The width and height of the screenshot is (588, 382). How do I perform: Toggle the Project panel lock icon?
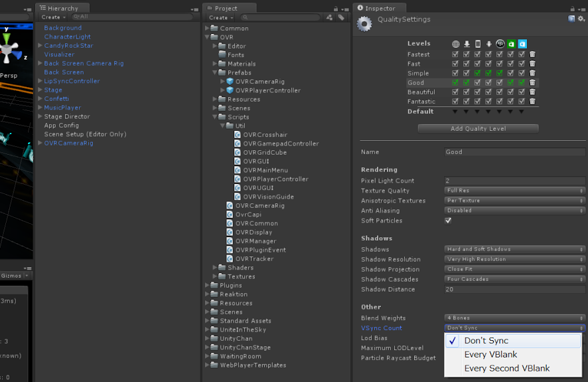coord(336,9)
